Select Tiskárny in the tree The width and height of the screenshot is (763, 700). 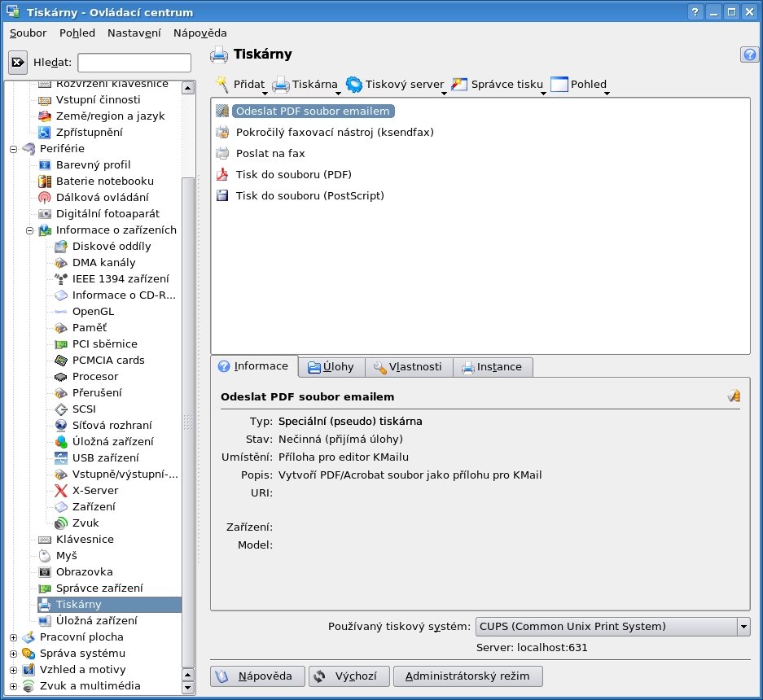109,604
